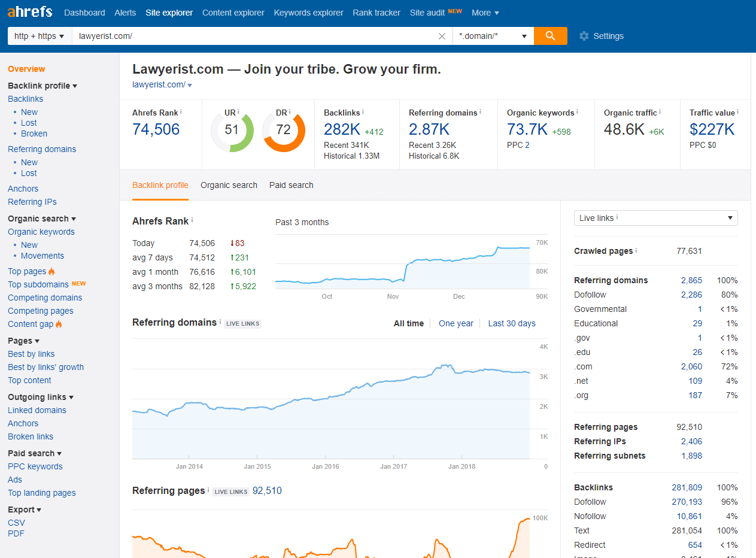Open Keywords explorer in top navigation

[309, 13]
